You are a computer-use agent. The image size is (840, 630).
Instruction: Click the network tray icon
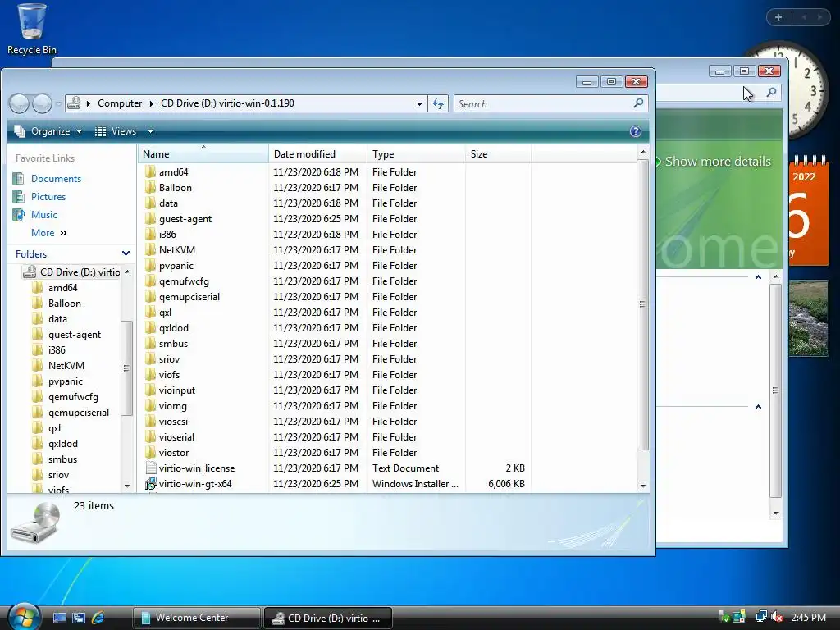tap(760, 617)
